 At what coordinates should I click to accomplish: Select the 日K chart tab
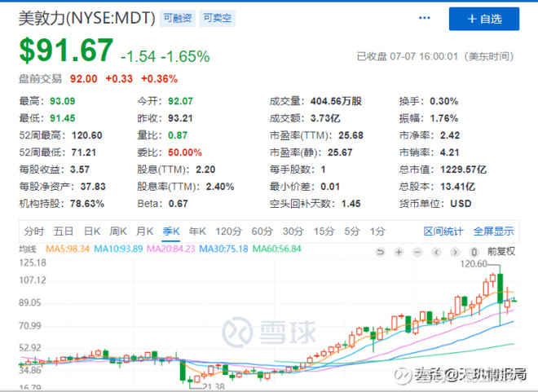coord(92,231)
